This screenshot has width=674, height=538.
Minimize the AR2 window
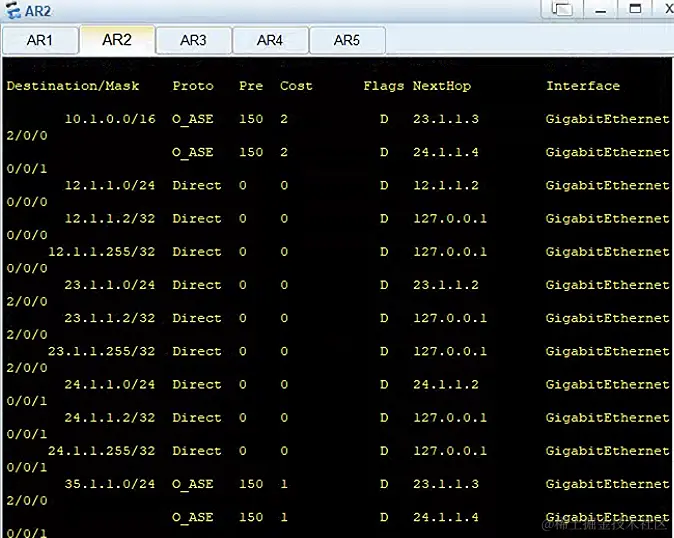tap(600, 9)
